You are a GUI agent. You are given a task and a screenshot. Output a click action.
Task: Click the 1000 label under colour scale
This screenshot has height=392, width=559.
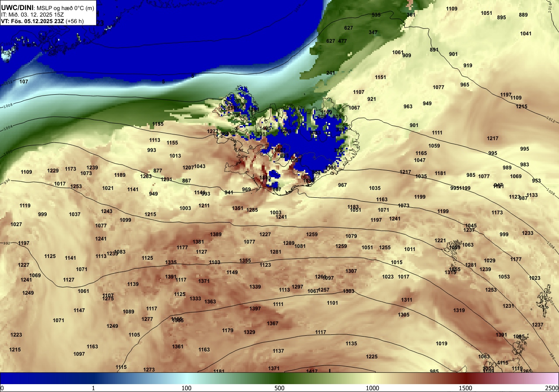point(373,388)
